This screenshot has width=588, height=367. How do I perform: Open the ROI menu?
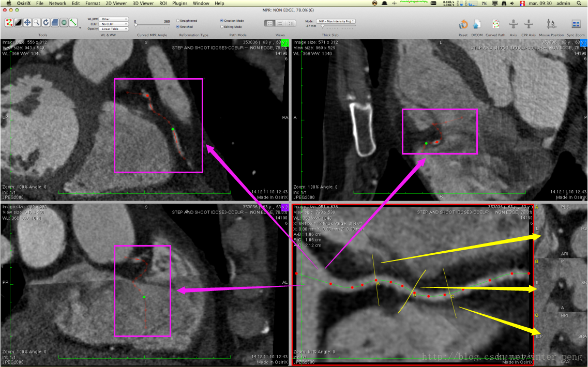(x=163, y=4)
